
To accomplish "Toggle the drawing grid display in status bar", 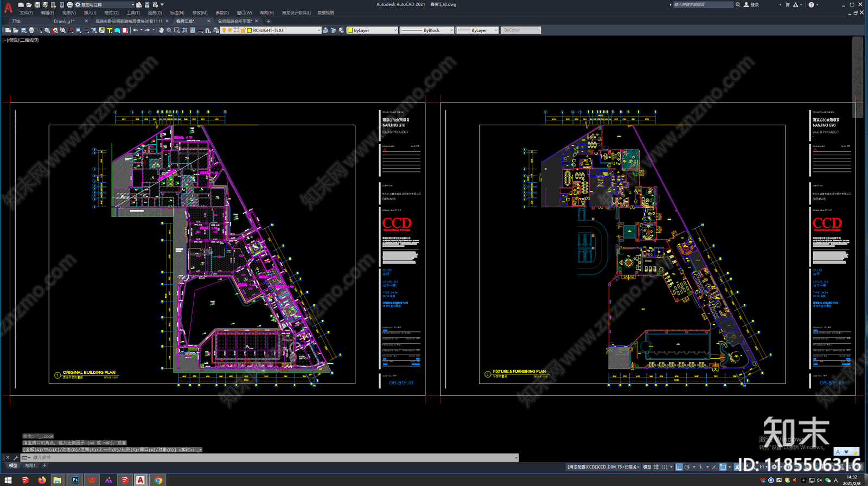I will tap(656, 466).
